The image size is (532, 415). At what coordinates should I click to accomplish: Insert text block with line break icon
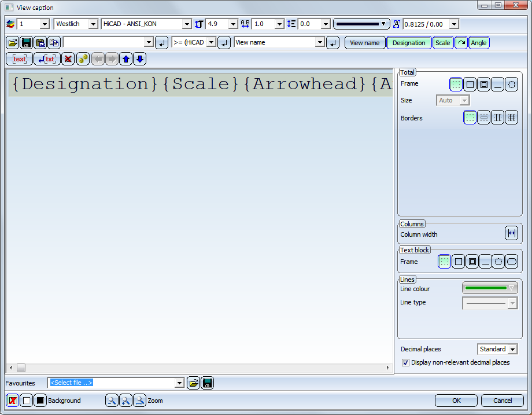coord(47,59)
